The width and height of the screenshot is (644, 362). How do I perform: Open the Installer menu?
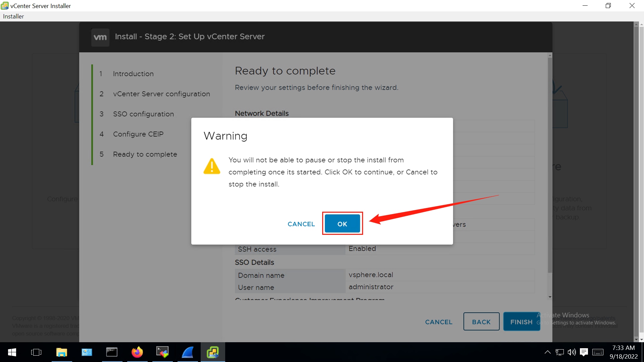point(13,16)
